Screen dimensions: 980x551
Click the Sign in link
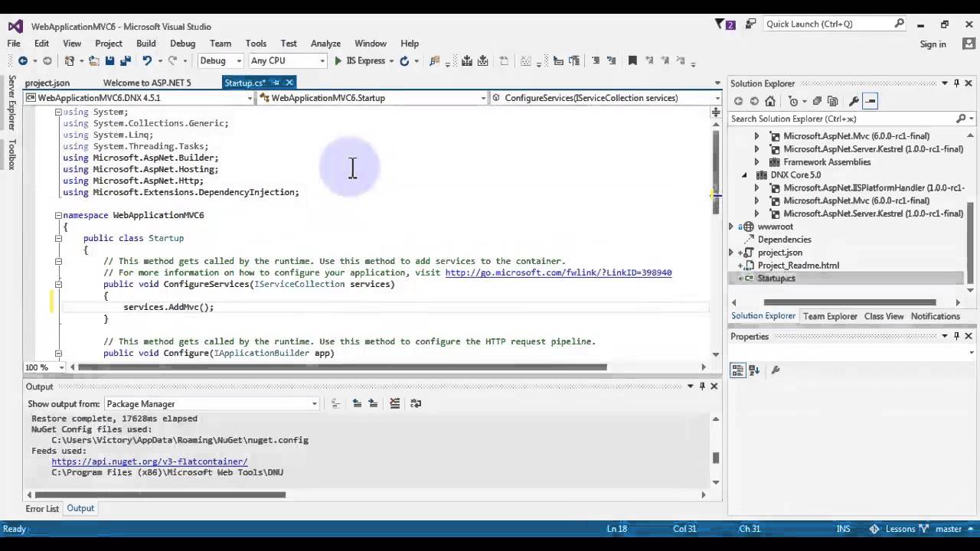(x=933, y=44)
